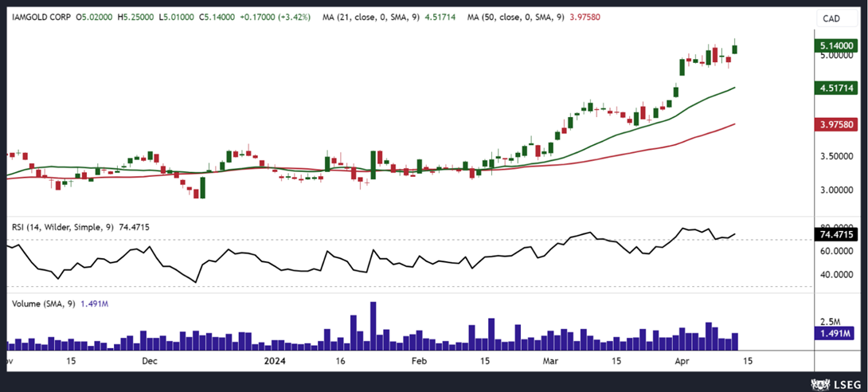Click the O5.02000 open value in header
Screen dimensions: 868x392
pos(96,18)
